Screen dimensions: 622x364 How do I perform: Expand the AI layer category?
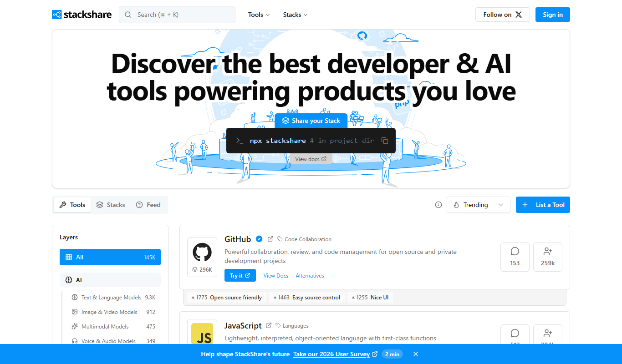pos(110,280)
